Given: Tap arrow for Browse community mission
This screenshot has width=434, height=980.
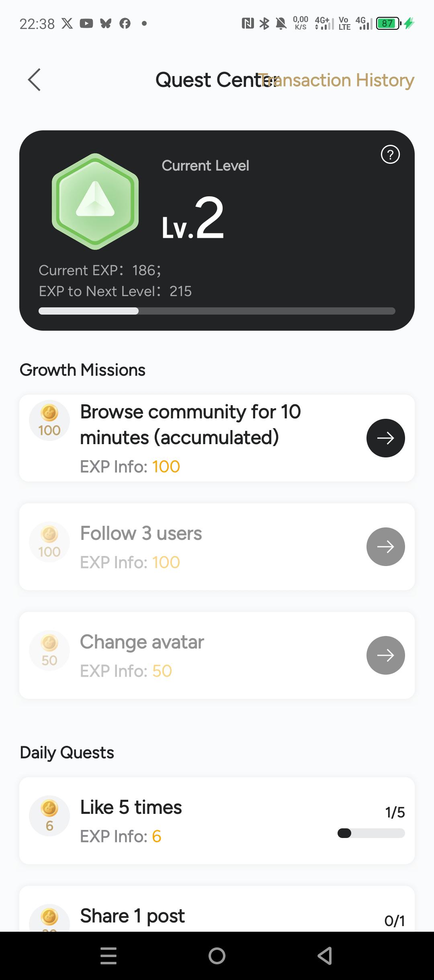Looking at the screenshot, I should [385, 438].
